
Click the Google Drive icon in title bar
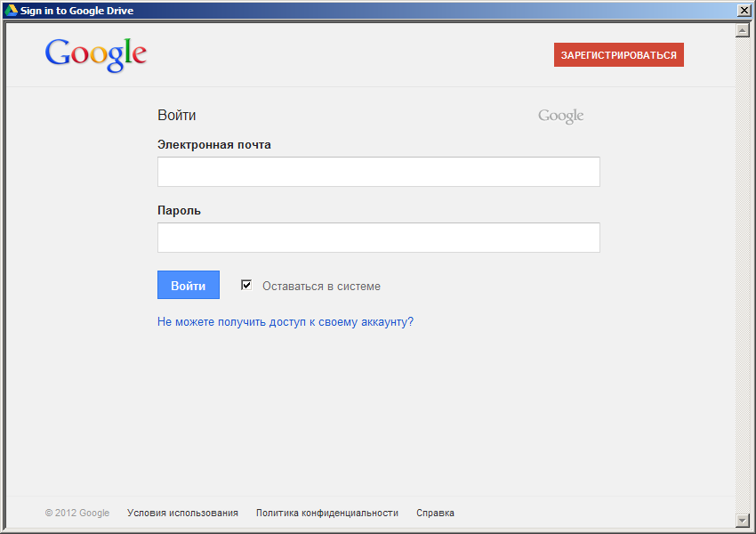coord(12,11)
